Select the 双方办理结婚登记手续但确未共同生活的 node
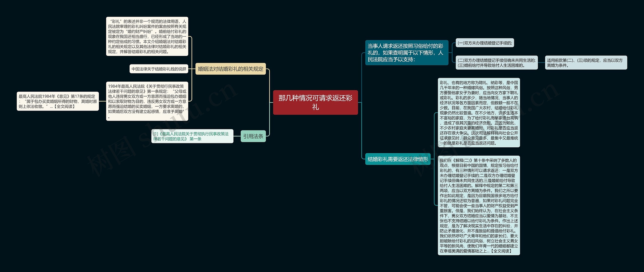This screenshot has width=644, height=272. [495, 60]
